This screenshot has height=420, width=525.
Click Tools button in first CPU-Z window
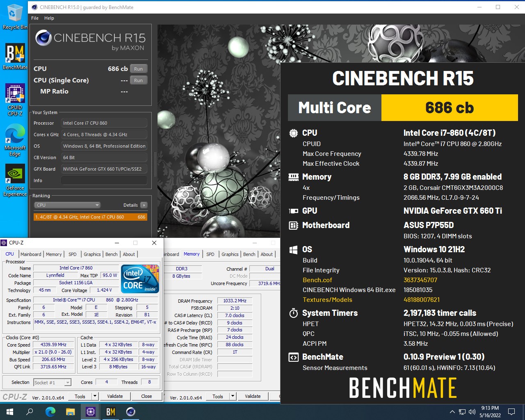point(80,396)
